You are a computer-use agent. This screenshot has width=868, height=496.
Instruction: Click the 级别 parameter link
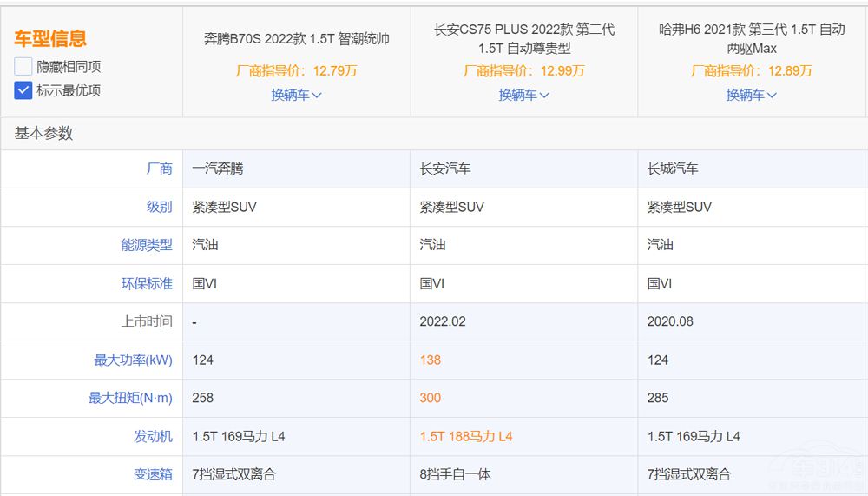click(x=159, y=207)
